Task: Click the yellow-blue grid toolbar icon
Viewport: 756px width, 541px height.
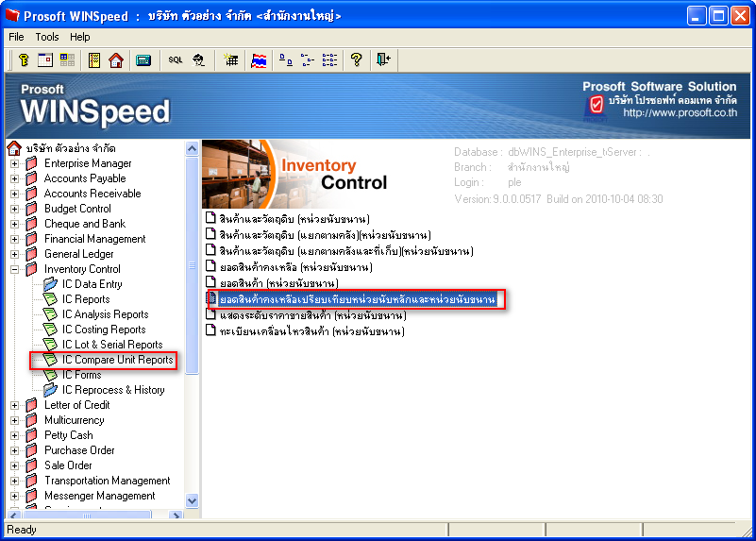Action: tap(67, 60)
